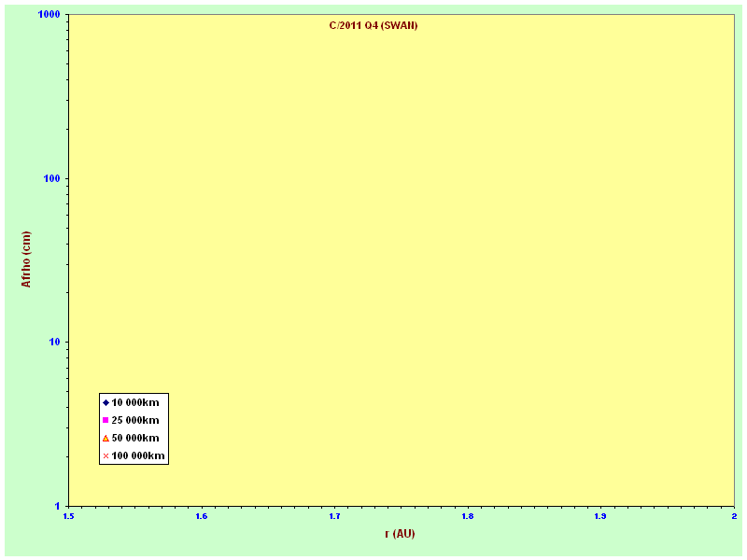Click the 1.5 x-axis tick label

[x=68, y=517]
